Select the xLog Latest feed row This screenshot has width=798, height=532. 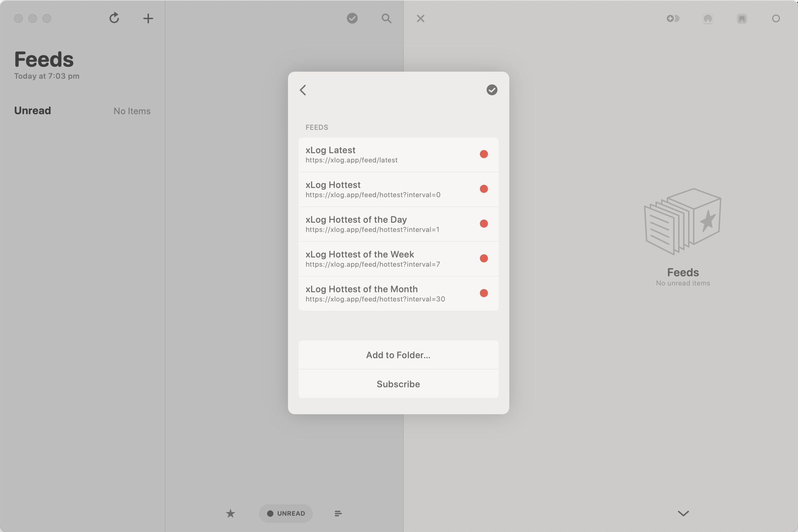pyautogui.click(x=398, y=155)
